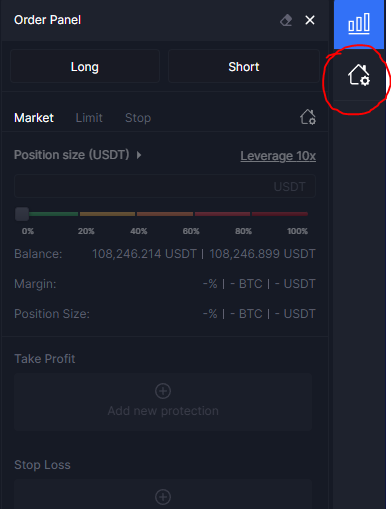Switch to the Limit order tab

click(89, 118)
